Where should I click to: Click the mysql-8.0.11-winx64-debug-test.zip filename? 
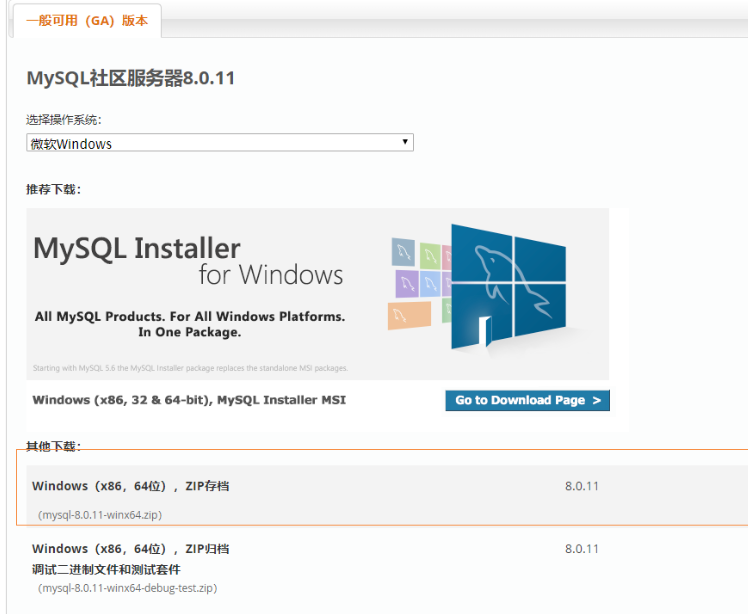coord(127,588)
